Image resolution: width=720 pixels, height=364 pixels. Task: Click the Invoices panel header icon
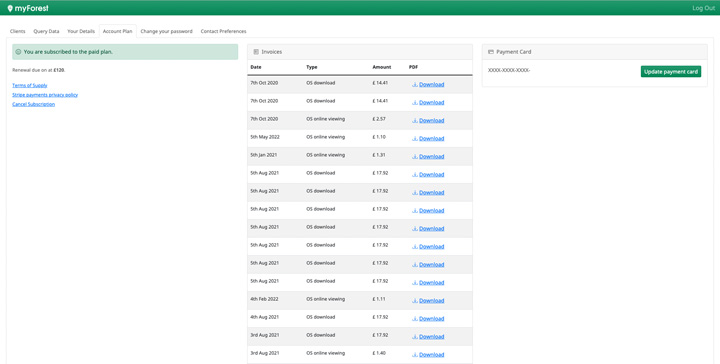tap(256, 52)
